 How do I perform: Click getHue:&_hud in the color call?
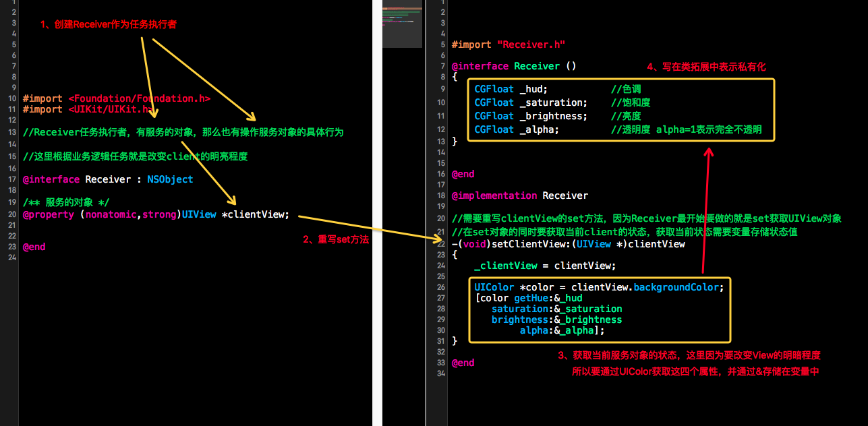[x=548, y=298]
